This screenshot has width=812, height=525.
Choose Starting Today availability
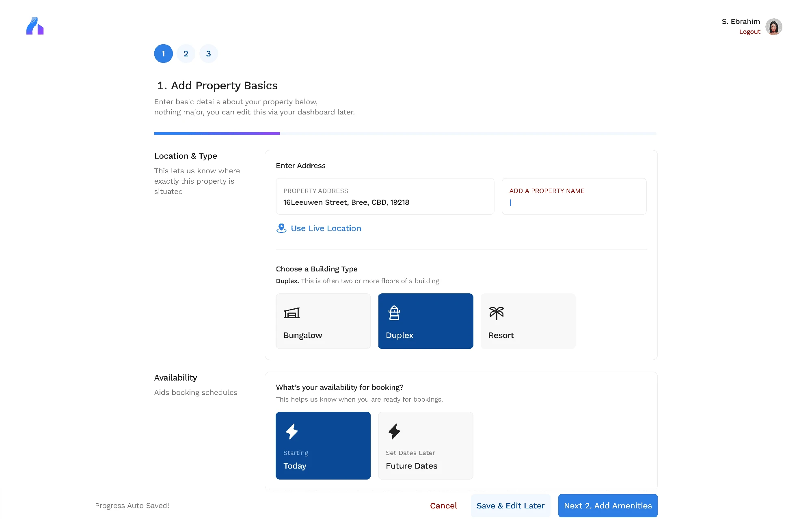coord(323,445)
